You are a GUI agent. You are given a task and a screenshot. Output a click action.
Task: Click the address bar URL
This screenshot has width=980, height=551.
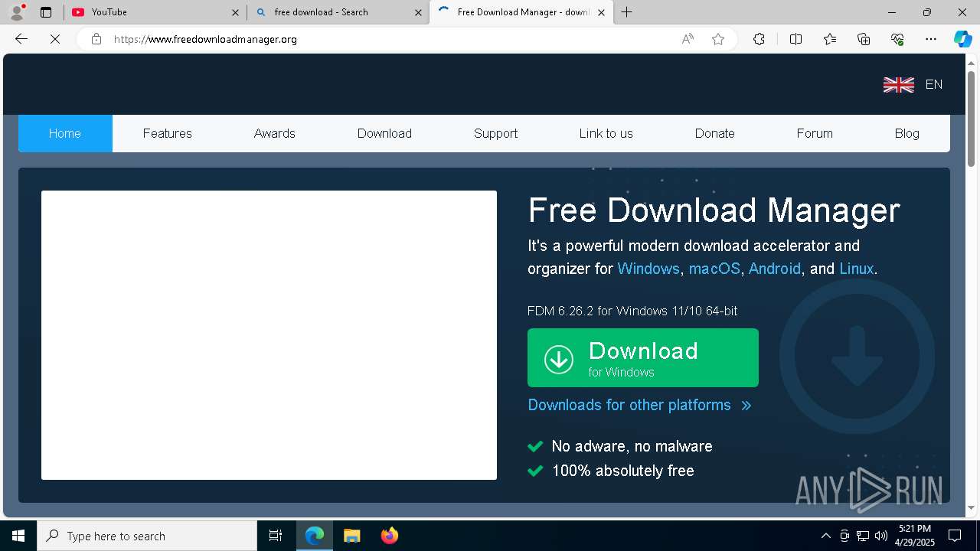point(205,39)
